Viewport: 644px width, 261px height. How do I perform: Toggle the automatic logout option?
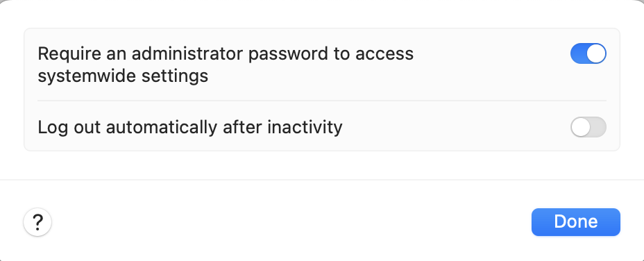point(588,127)
